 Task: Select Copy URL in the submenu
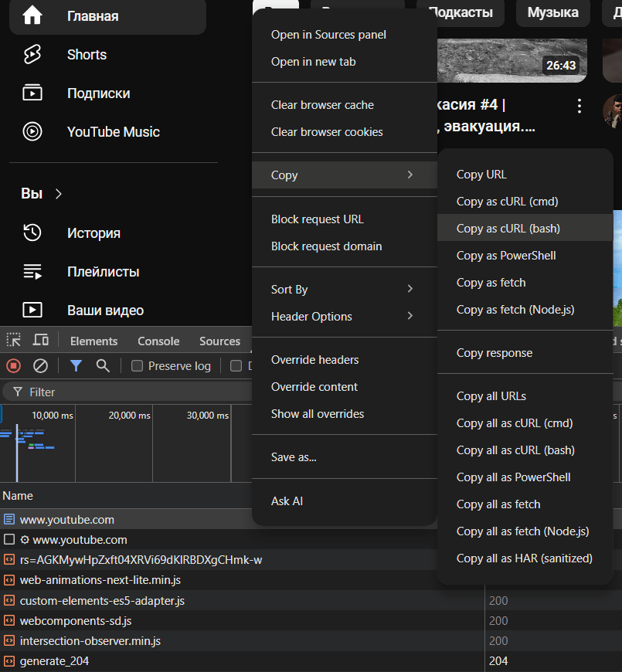coord(525,175)
